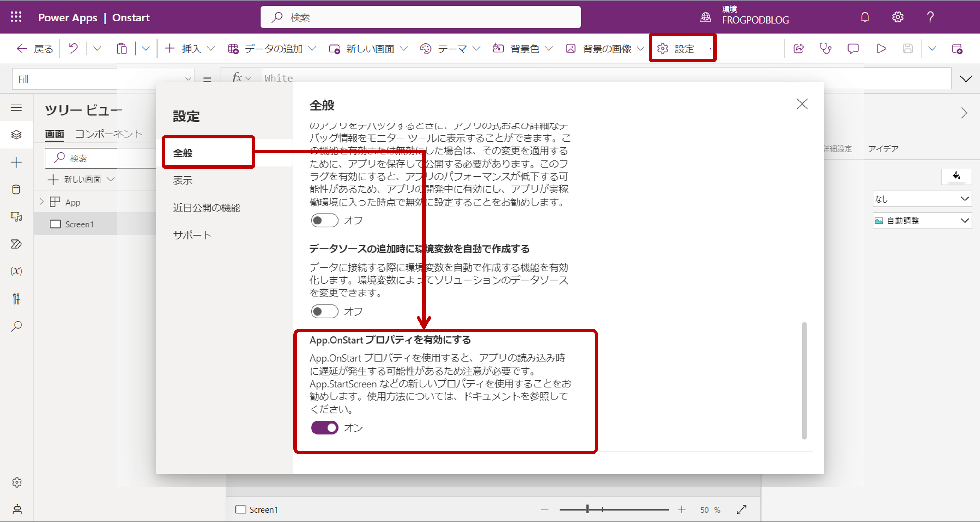Select Screen1 in tree view

click(95, 224)
